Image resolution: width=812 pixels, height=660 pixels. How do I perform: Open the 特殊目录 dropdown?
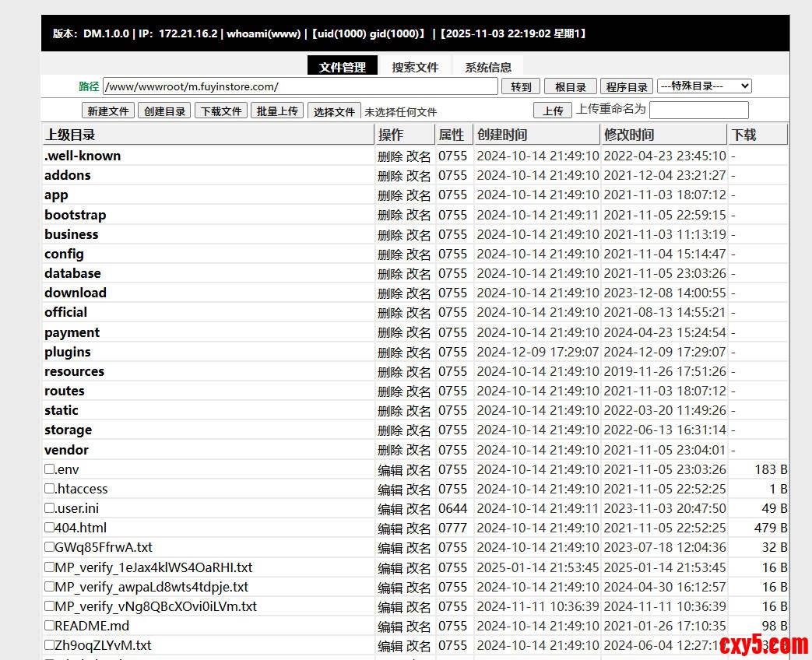point(704,86)
